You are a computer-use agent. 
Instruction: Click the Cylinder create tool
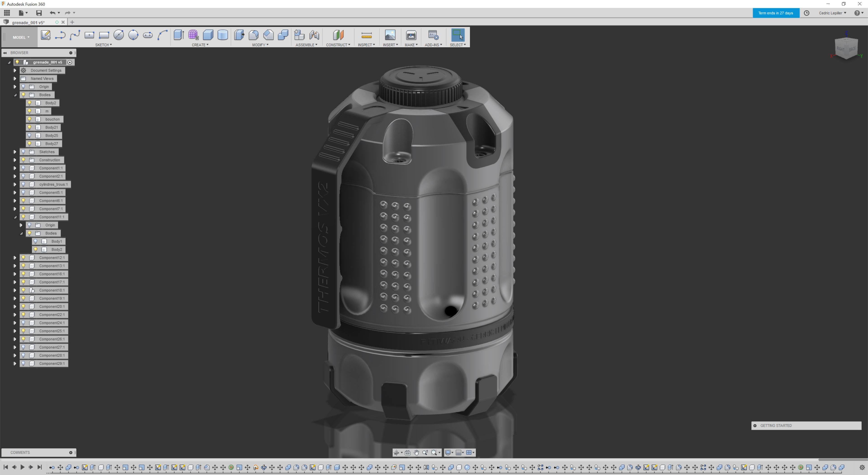[223, 35]
